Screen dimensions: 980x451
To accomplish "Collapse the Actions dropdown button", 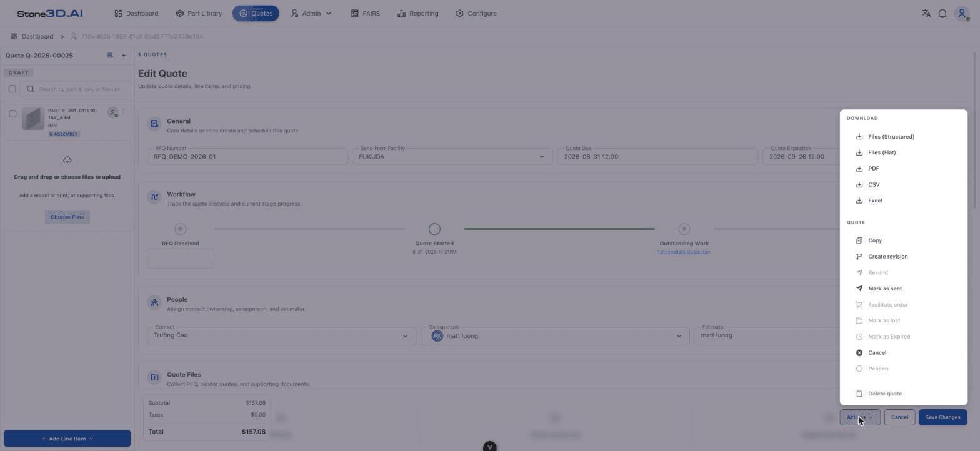I will [860, 417].
